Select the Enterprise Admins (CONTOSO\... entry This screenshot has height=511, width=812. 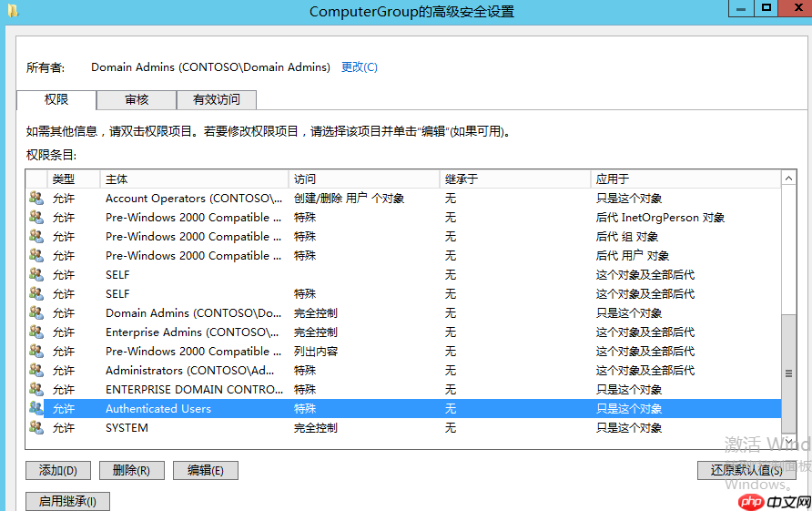click(x=192, y=332)
